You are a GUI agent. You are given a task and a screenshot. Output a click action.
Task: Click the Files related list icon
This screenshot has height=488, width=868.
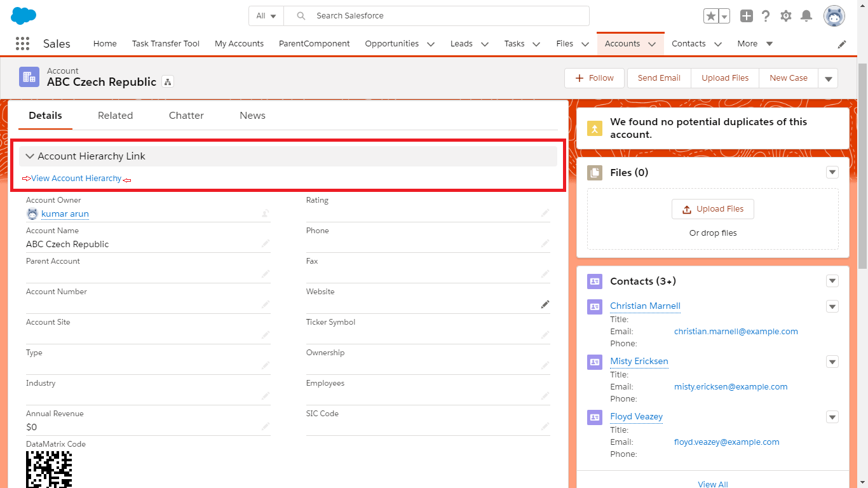pyautogui.click(x=595, y=172)
